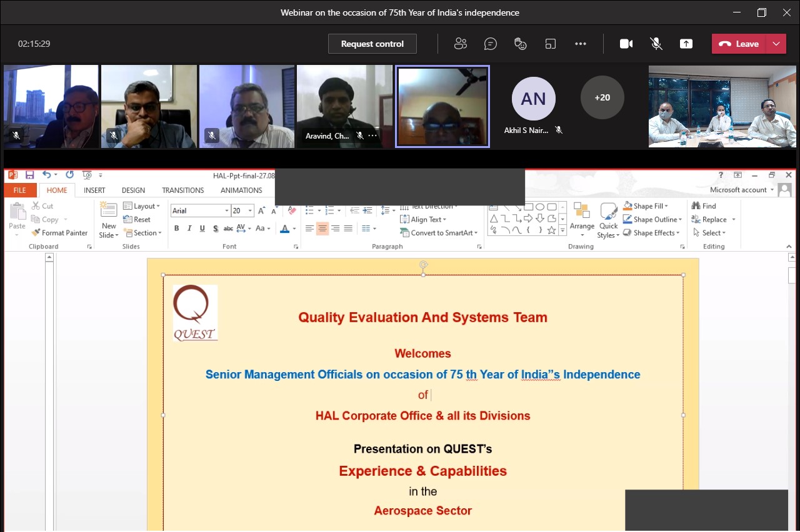
Task: Select the +20 more participants bubble
Action: pyautogui.click(x=602, y=97)
